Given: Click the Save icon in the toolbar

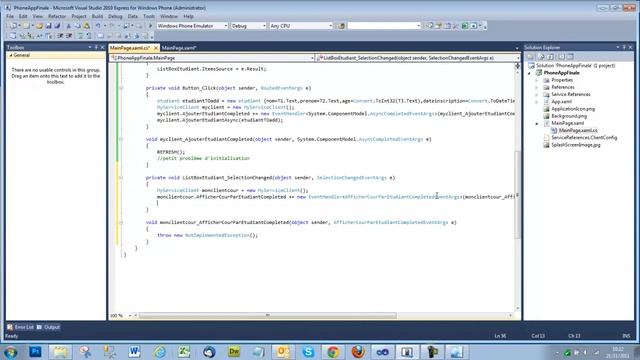Looking at the screenshot, I should 49,26.
